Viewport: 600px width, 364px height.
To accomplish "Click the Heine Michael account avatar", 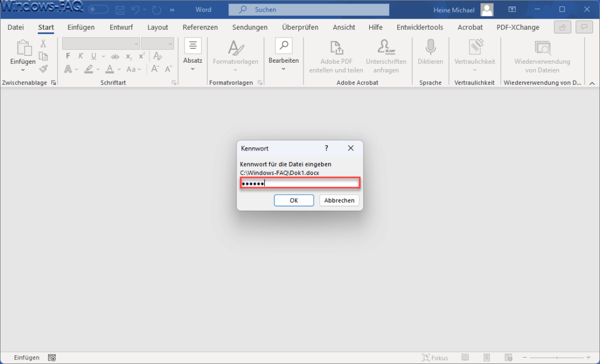I will pyautogui.click(x=487, y=9).
